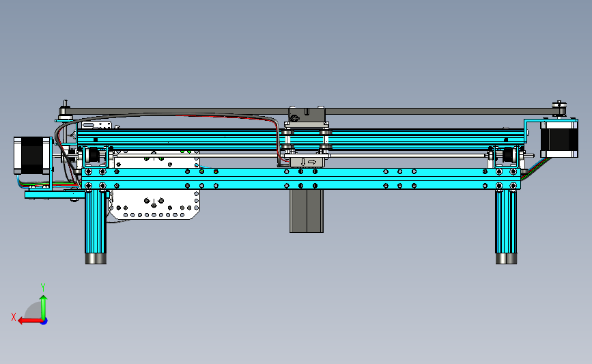Select the top belt pulley at left end
The height and width of the screenshot is (364, 592).
66,111
